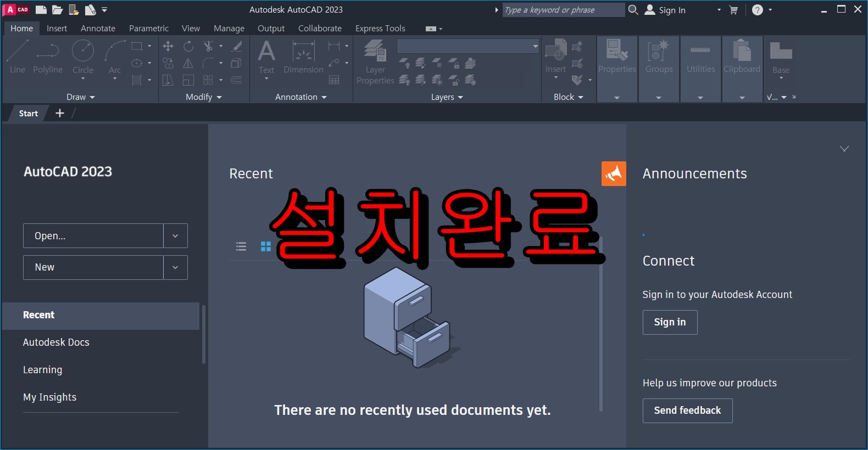The height and width of the screenshot is (450, 868).
Task: Click the Sheet Set Manager icon in title bar
Action: [90, 10]
